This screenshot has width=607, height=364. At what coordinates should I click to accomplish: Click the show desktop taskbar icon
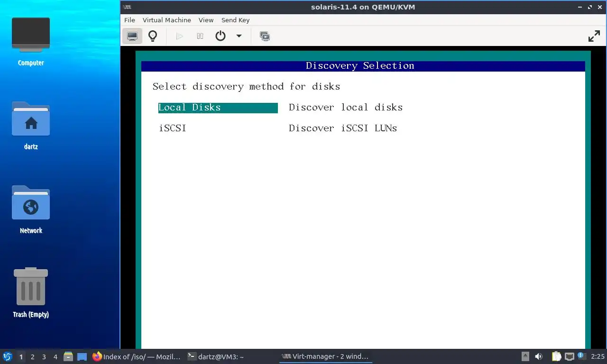pos(82,356)
